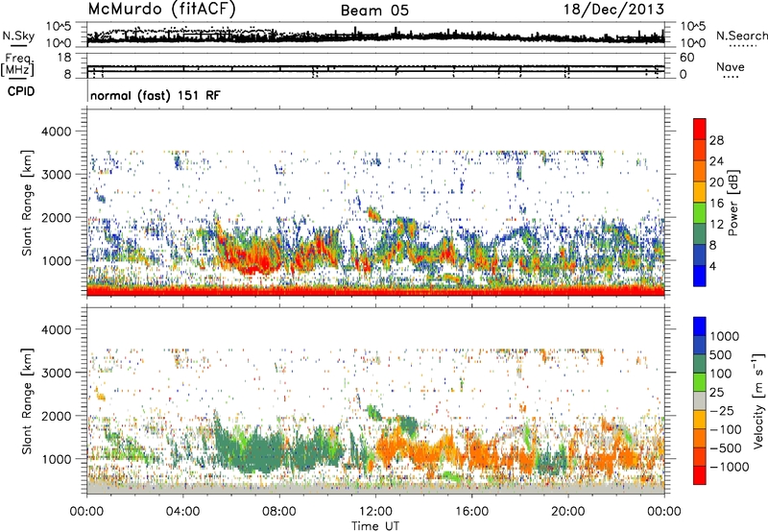Viewport: 768px width, 532px height.
Task: Click the velocity colorbar at -1000
Action: (700, 467)
